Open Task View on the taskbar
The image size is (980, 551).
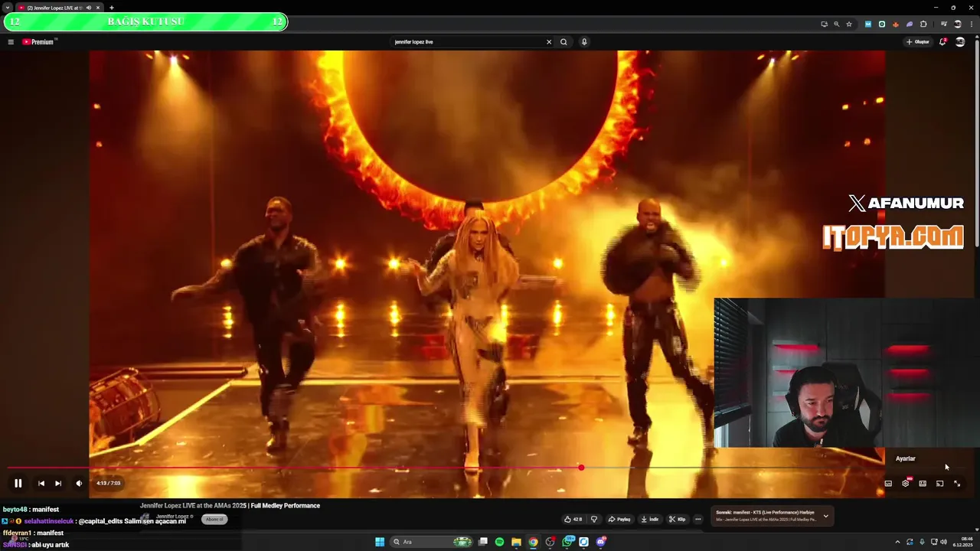(483, 542)
